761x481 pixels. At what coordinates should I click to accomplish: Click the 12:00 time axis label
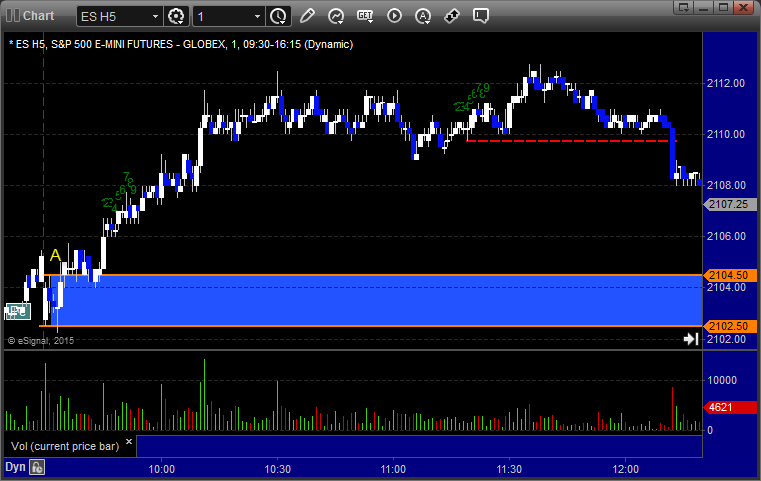coord(626,469)
